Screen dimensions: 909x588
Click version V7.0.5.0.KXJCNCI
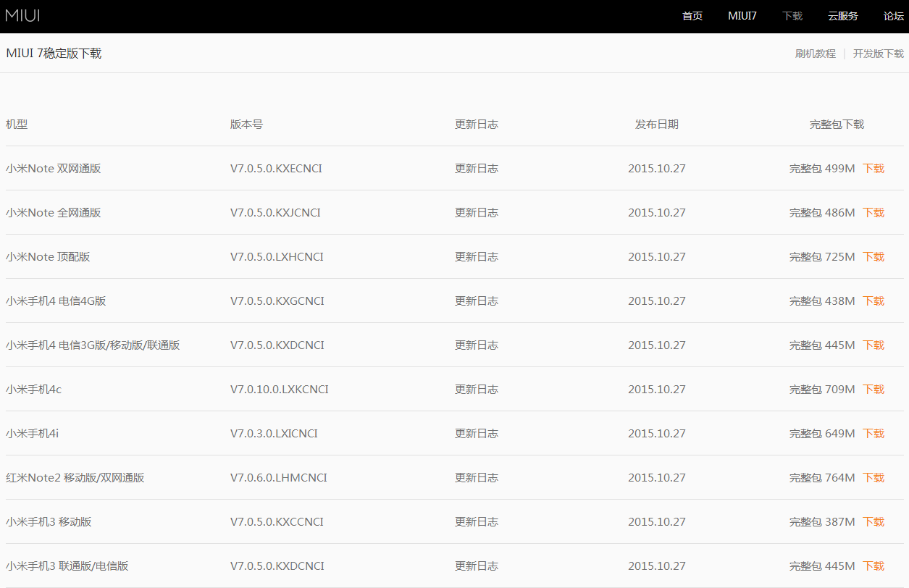coord(275,213)
